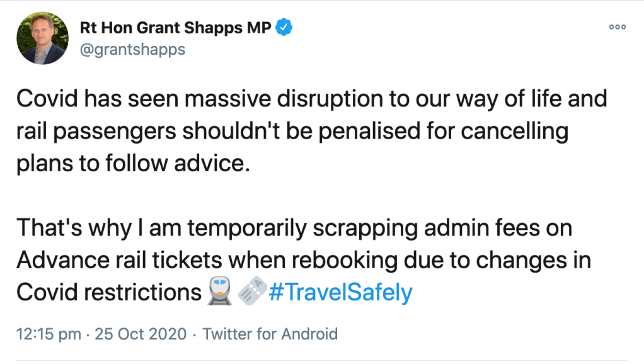Click the display name Rt Hon Grant Shapps MP
644x364 pixels.
pos(177,28)
